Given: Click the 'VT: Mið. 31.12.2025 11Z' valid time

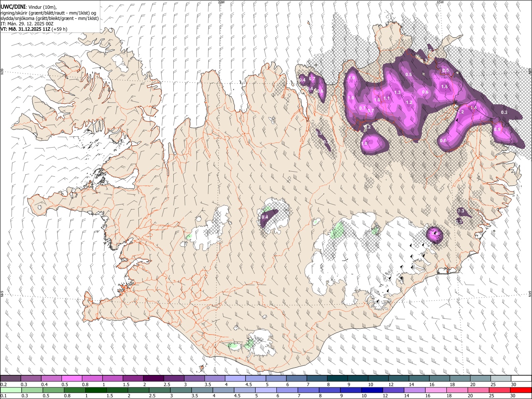Looking at the screenshot, I should [x=25, y=29].
